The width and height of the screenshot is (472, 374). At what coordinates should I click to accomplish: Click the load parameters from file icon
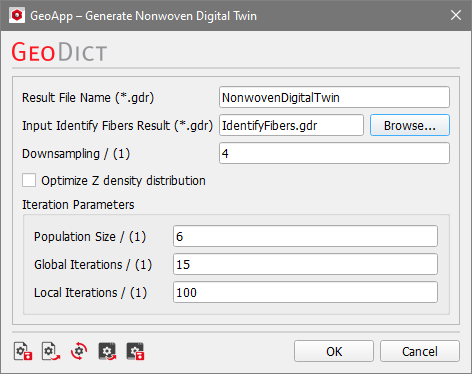point(51,351)
